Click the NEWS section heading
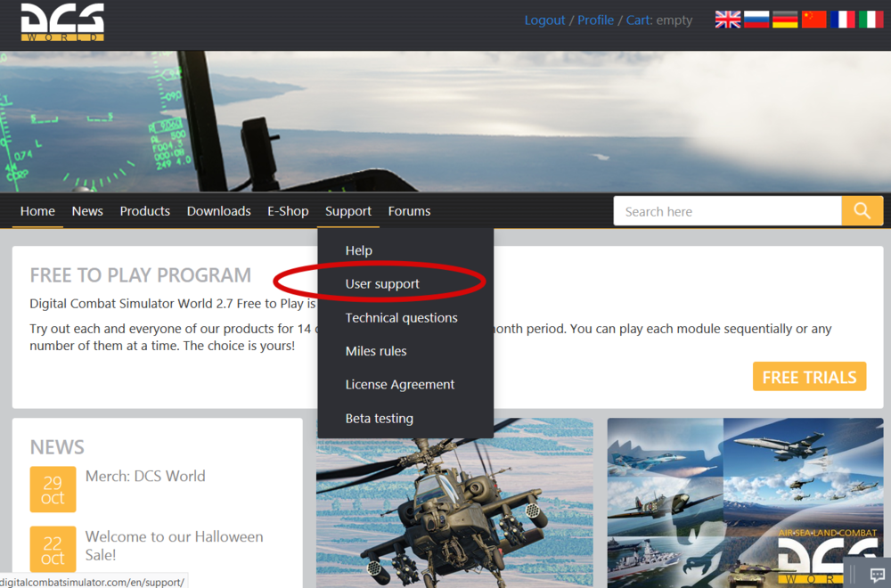 [x=57, y=447]
